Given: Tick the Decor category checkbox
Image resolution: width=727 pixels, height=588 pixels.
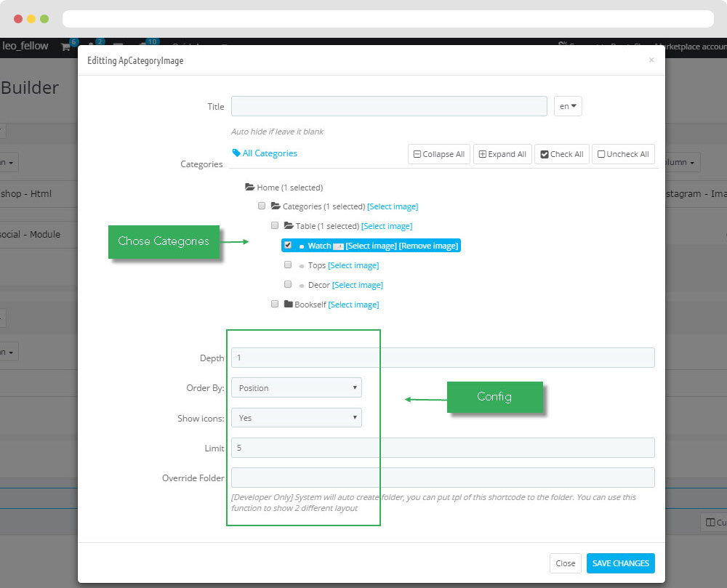Looking at the screenshot, I should click(x=288, y=285).
